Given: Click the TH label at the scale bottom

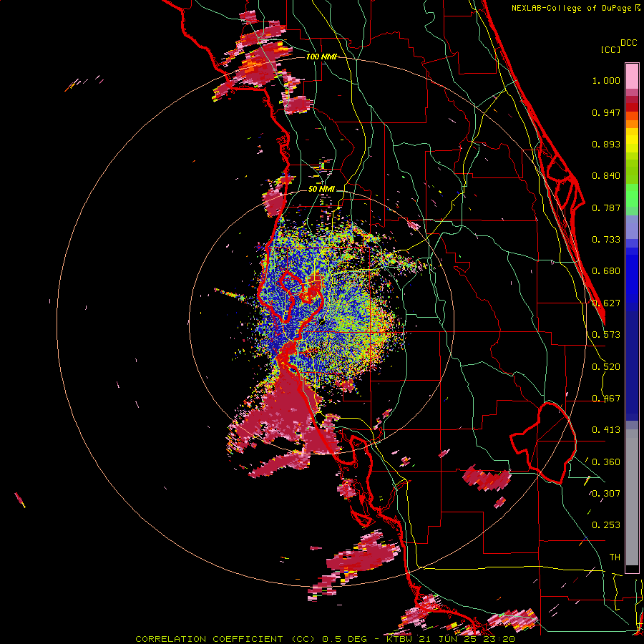Looking at the screenshot, I should [615, 557].
